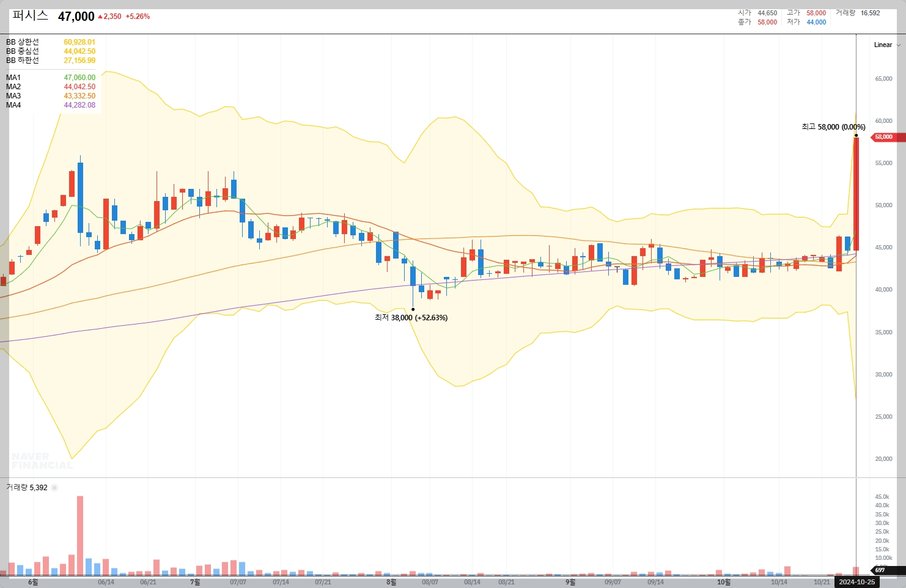Select the MA1 legend label
Screen dimensions: 906x588
[x=13, y=78]
